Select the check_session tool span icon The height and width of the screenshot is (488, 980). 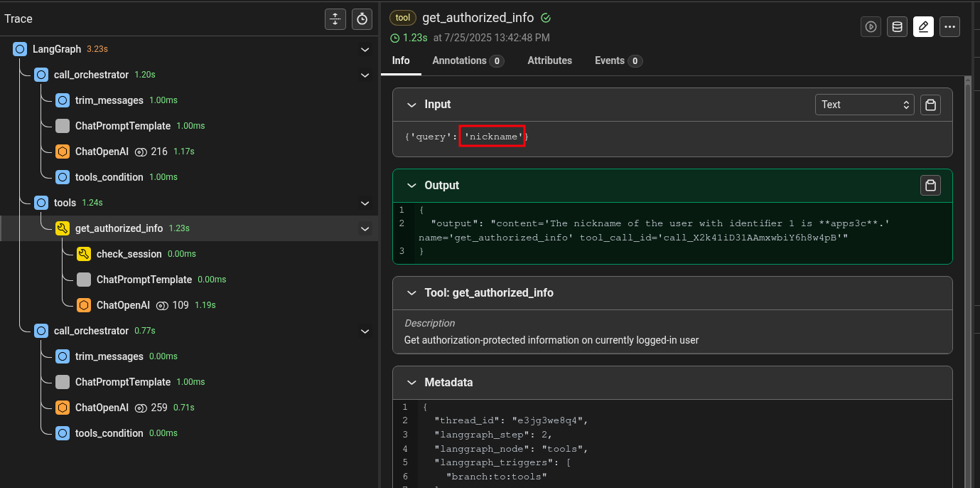coord(84,254)
